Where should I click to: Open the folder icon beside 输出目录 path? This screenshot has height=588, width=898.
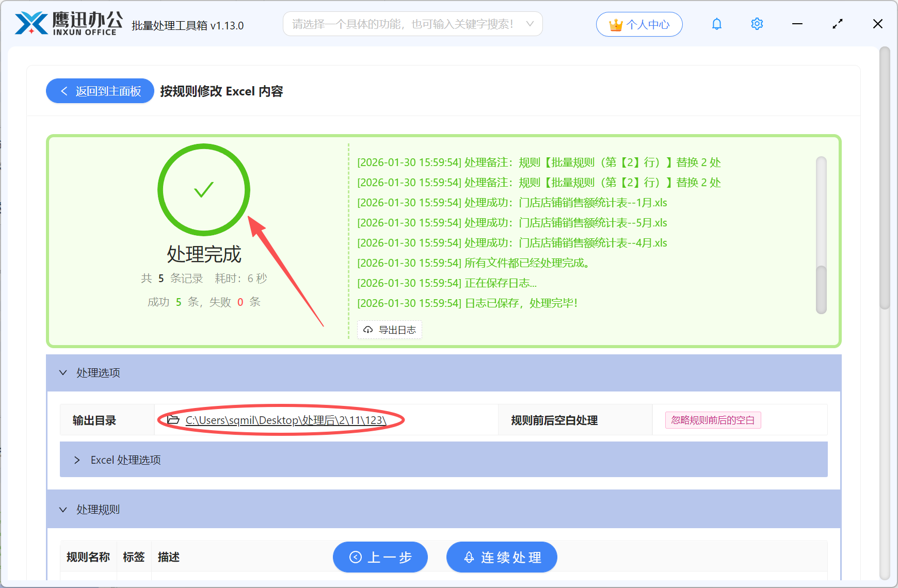coord(170,420)
